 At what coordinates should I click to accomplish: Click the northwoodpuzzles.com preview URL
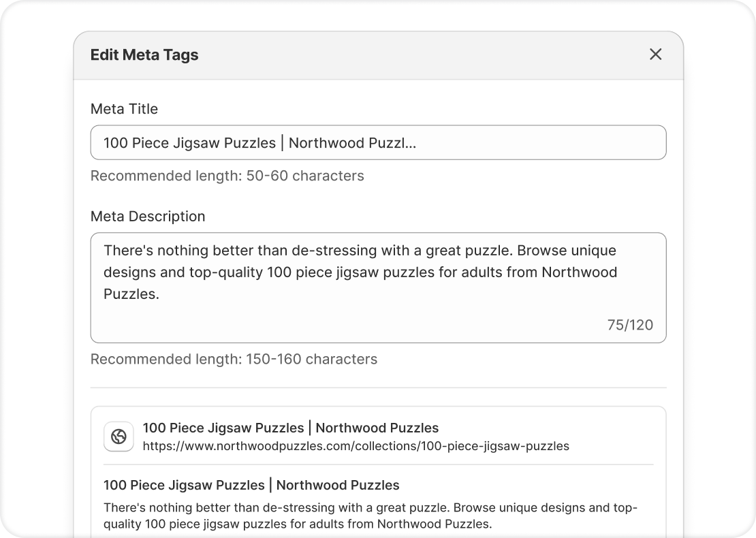click(356, 447)
